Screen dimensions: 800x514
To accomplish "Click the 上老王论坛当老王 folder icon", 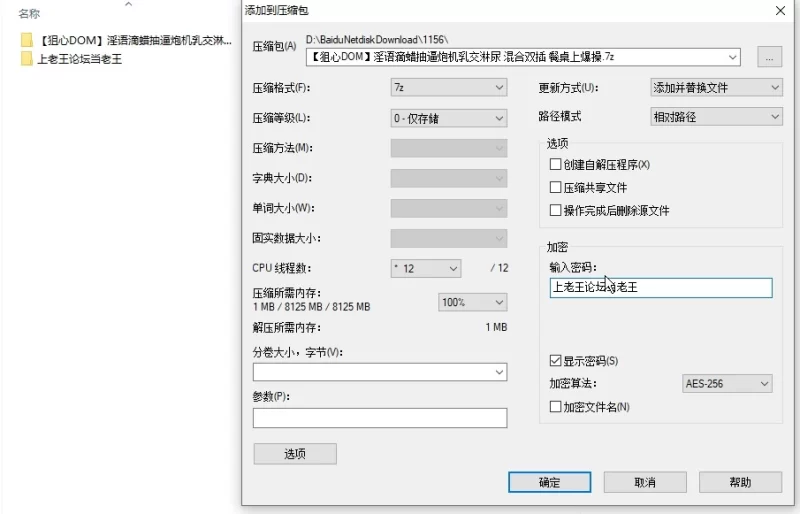I will (x=26, y=59).
